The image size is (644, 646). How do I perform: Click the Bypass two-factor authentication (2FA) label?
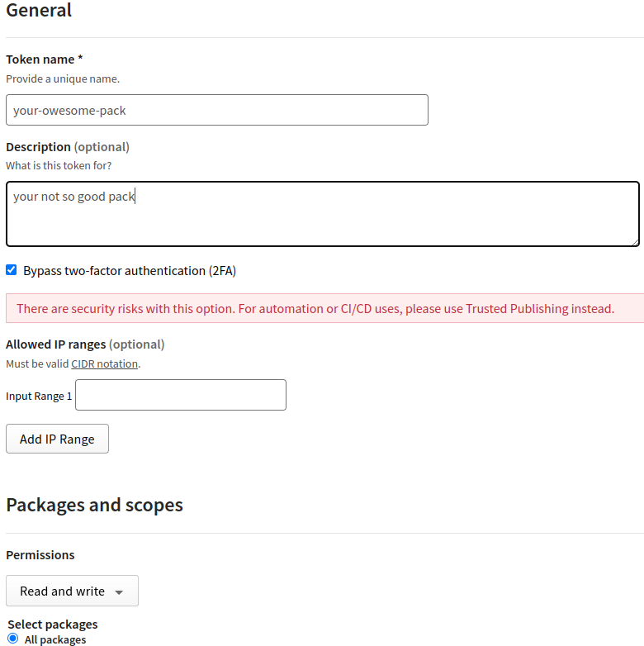tap(130, 271)
